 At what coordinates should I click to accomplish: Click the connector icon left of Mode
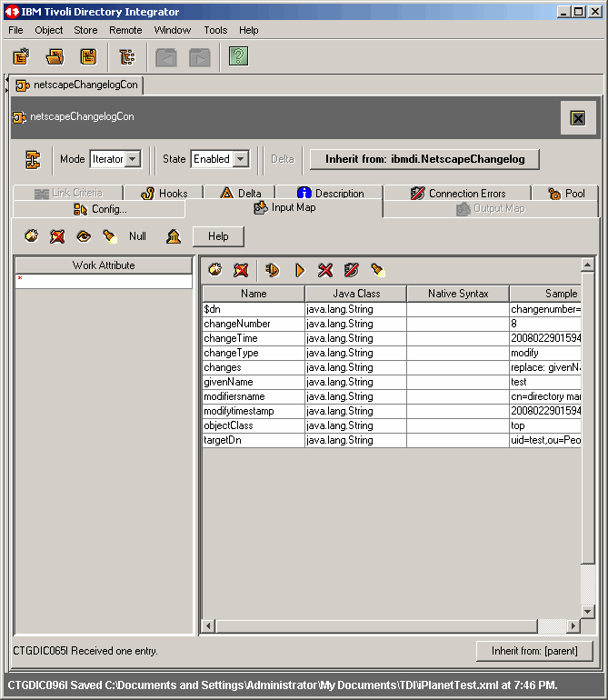33,159
